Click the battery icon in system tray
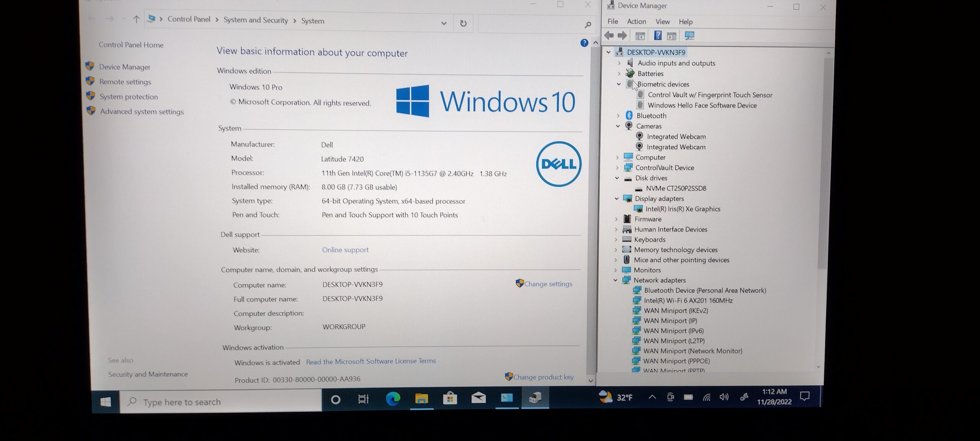Viewport: 980px width, 441px height. point(688,397)
